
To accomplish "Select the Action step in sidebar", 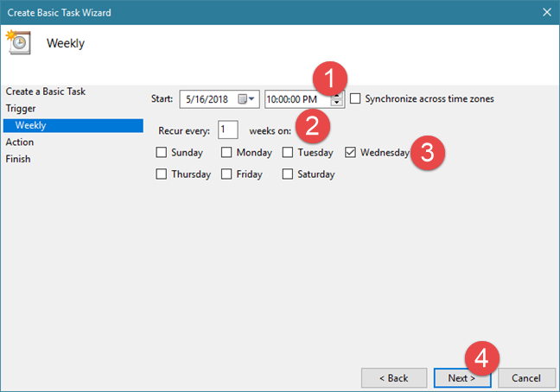I will (x=20, y=142).
